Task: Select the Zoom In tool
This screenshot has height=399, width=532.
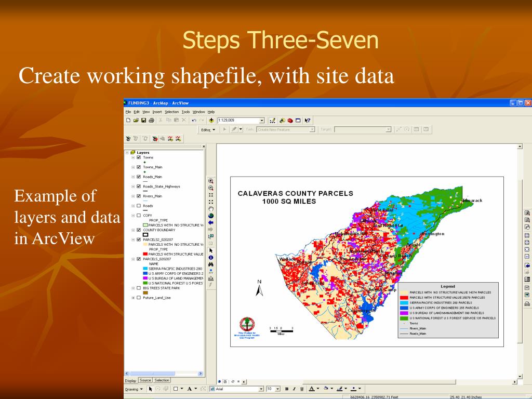Action: (211, 181)
